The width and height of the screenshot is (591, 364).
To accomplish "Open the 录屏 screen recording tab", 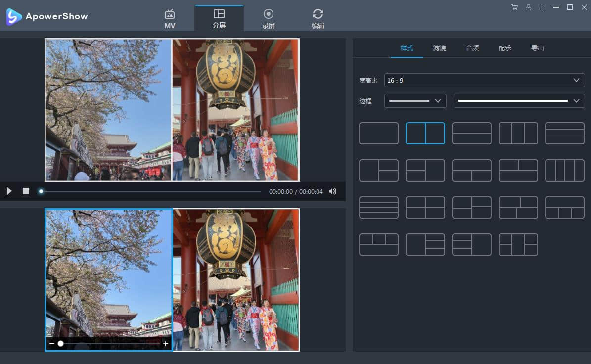I will [269, 19].
